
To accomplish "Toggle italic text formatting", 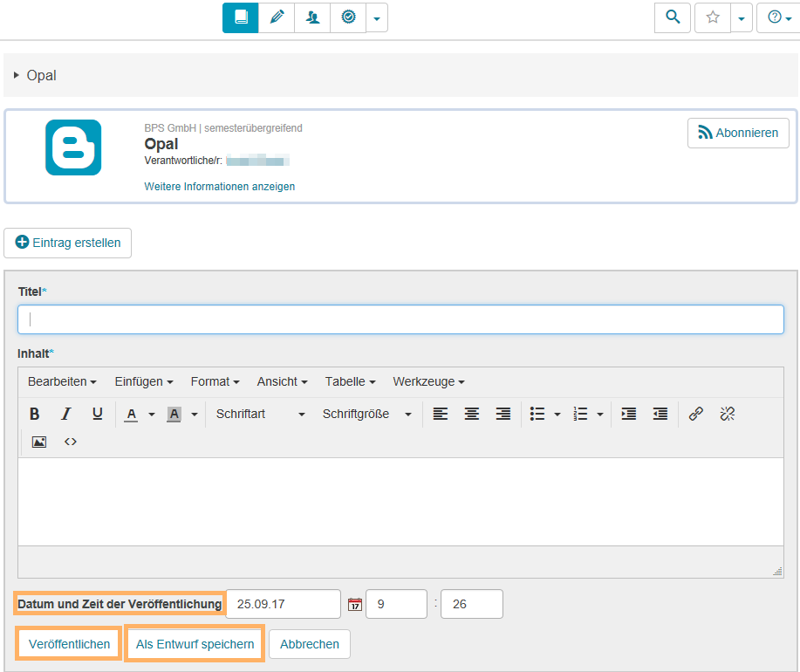I will coord(65,415).
